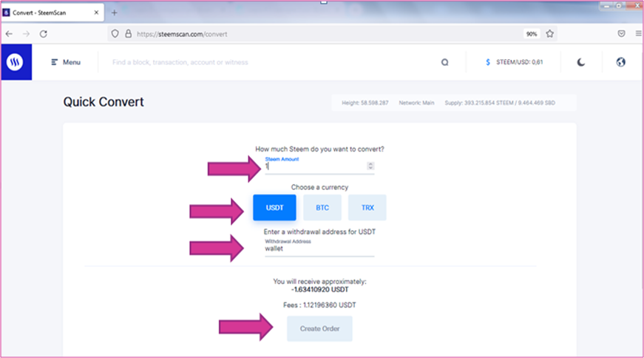Click the -1.63410920 USDT estimate value
644x358 pixels.
pyautogui.click(x=319, y=289)
